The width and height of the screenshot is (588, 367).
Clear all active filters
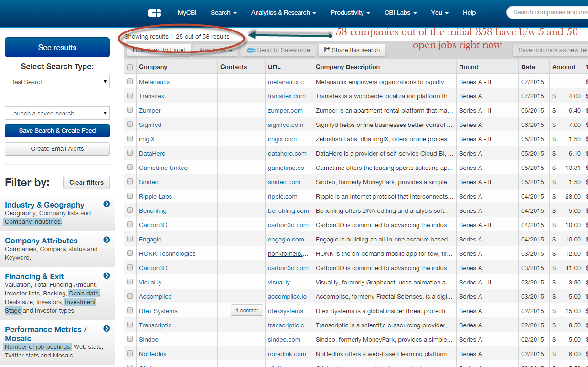click(x=86, y=182)
